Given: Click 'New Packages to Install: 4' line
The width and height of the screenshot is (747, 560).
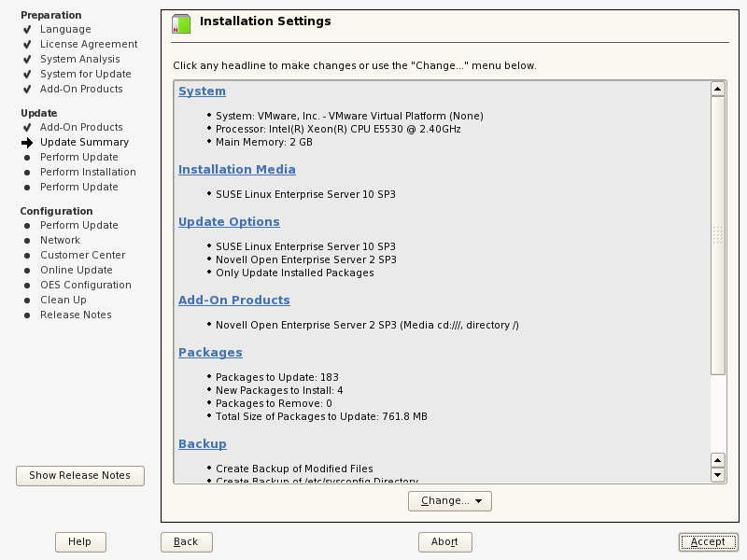Looking at the screenshot, I should pyautogui.click(x=279, y=390).
